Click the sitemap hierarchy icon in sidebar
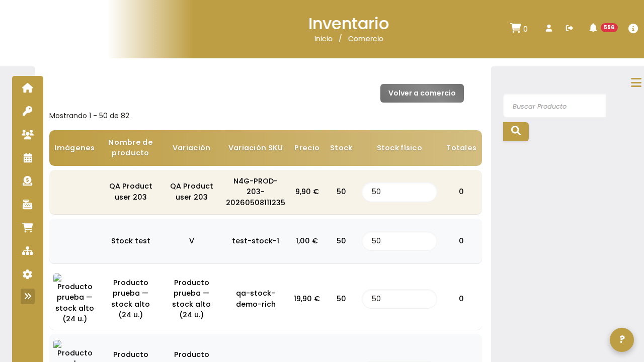 click(28, 251)
